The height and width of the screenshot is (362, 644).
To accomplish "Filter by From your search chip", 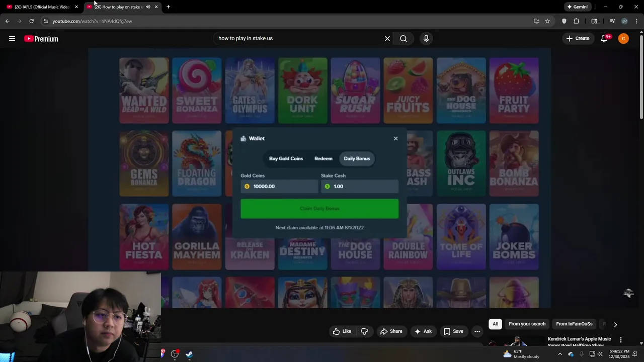I will click(x=527, y=324).
